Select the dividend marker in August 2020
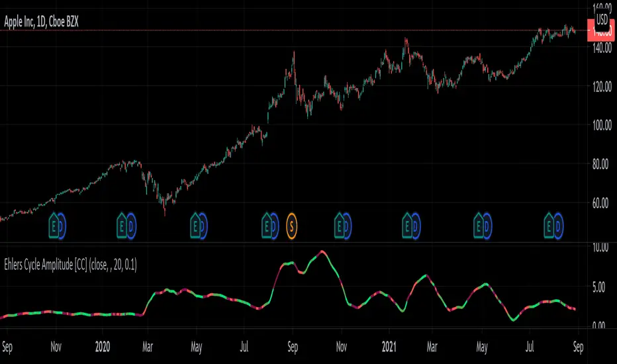The image size is (617, 364). pyautogui.click(x=275, y=226)
